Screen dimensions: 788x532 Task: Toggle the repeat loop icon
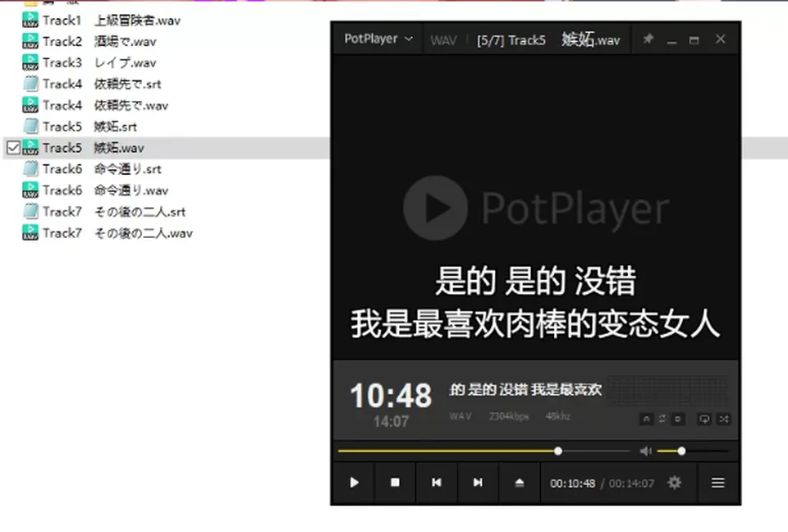tap(662, 419)
